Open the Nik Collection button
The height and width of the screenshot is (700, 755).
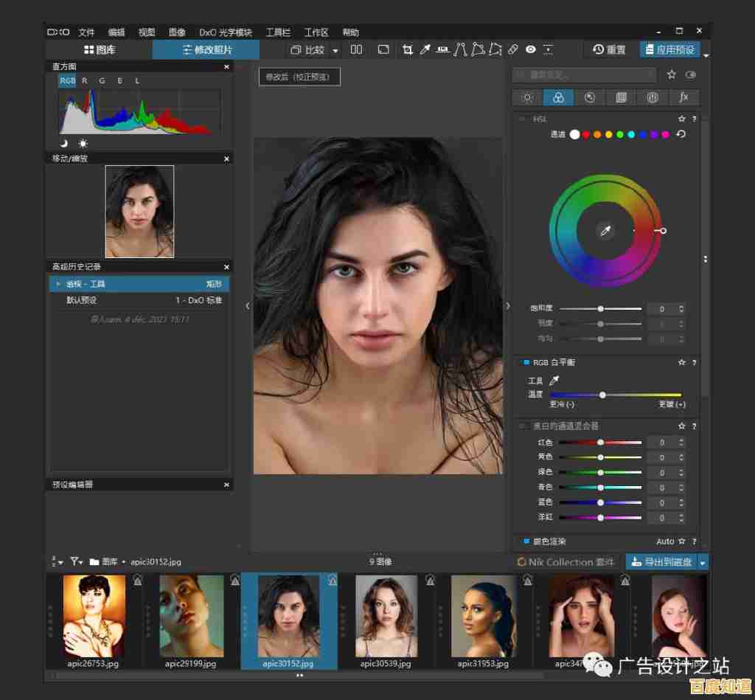click(x=566, y=562)
